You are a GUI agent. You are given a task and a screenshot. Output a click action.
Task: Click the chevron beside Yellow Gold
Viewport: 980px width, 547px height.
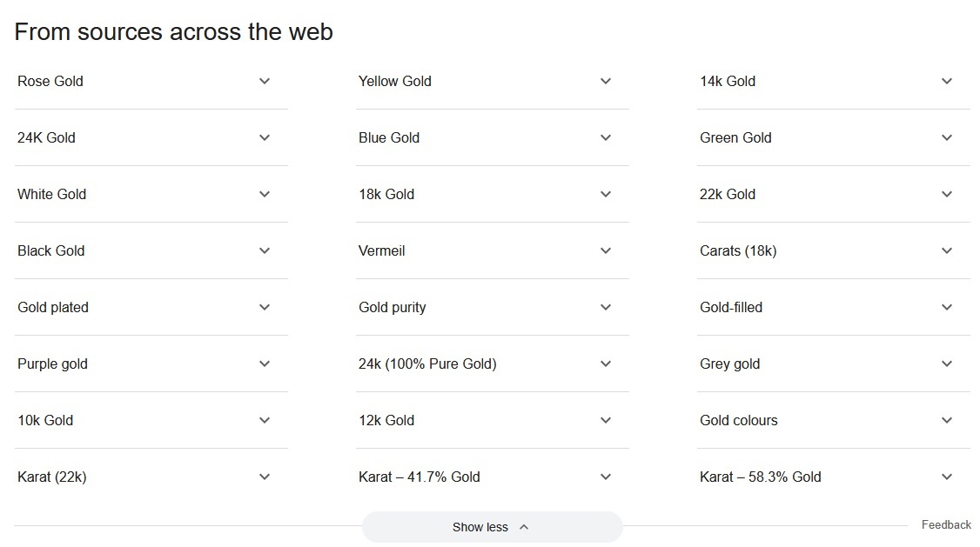point(606,81)
